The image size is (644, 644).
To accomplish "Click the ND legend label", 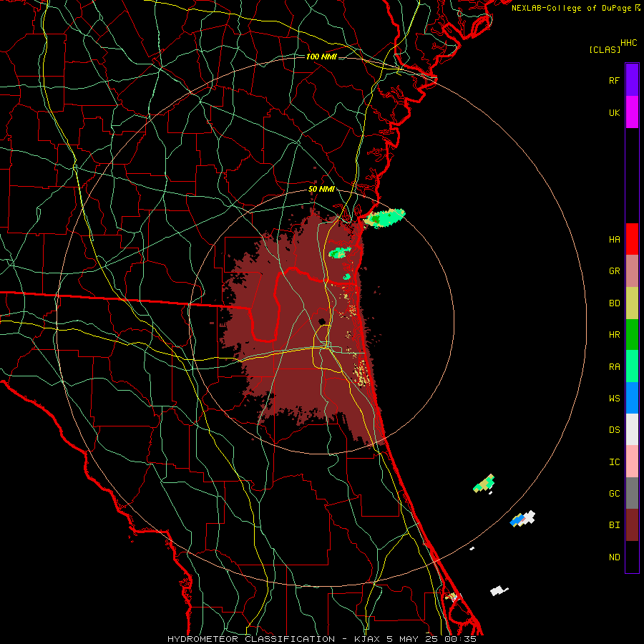I will point(614,557).
